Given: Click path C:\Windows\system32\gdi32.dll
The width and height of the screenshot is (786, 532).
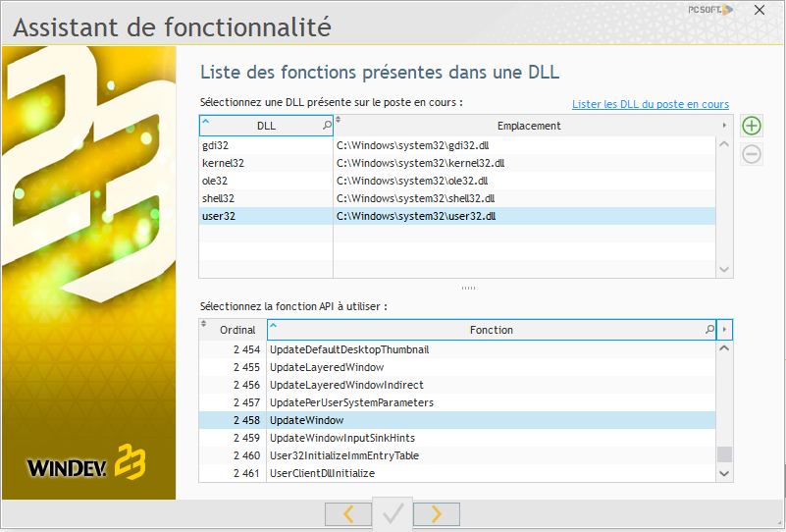Looking at the screenshot, I should [x=412, y=145].
